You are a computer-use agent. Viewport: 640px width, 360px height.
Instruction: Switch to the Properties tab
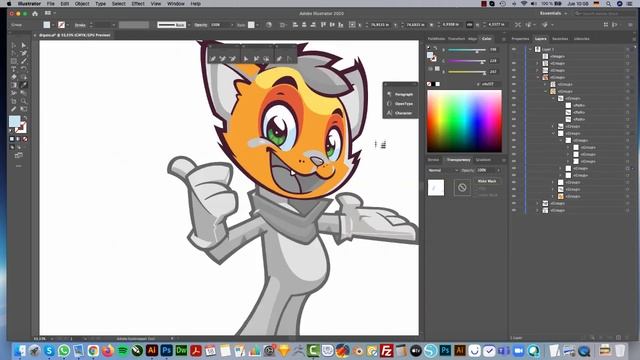point(520,39)
